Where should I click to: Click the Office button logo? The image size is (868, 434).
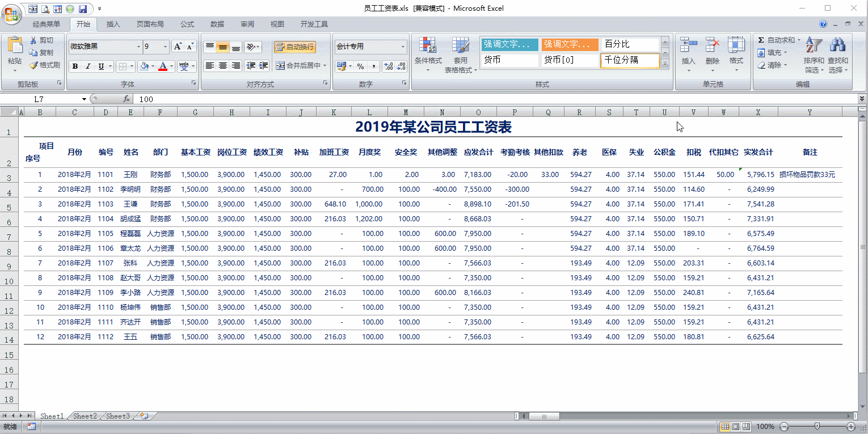(12, 14)
